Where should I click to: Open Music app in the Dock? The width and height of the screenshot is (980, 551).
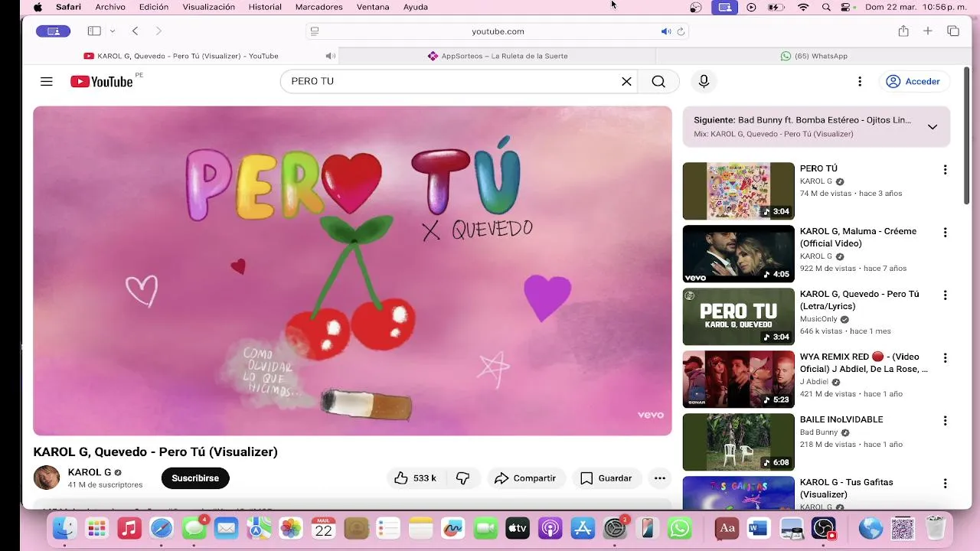tap(129, 528)
